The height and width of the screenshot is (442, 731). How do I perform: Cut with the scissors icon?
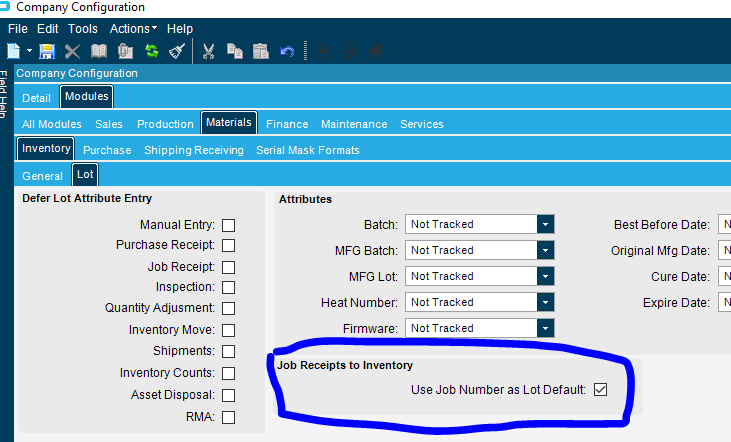click(x=208, y=51)
